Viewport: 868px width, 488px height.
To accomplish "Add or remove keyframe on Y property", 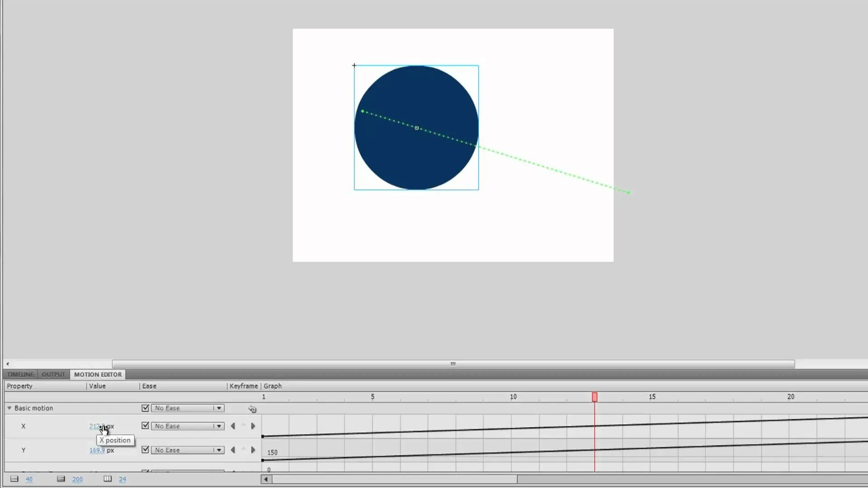I will click(243, 450).
